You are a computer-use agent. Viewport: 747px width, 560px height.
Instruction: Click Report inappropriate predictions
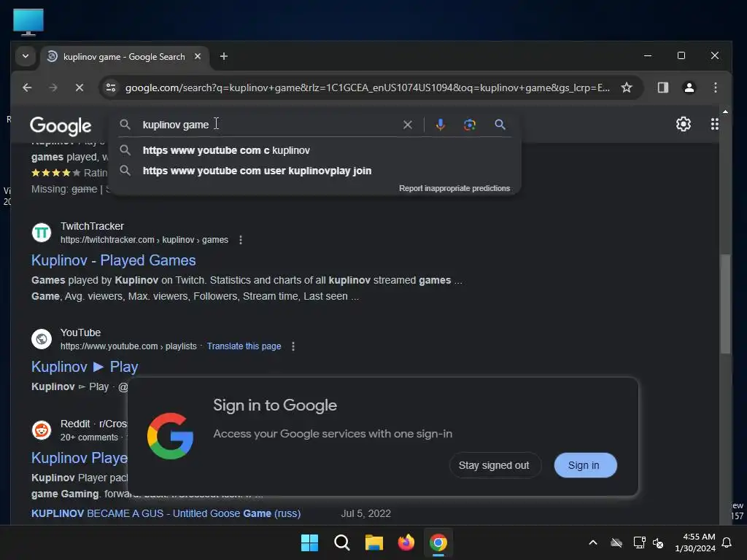(454, 189)
